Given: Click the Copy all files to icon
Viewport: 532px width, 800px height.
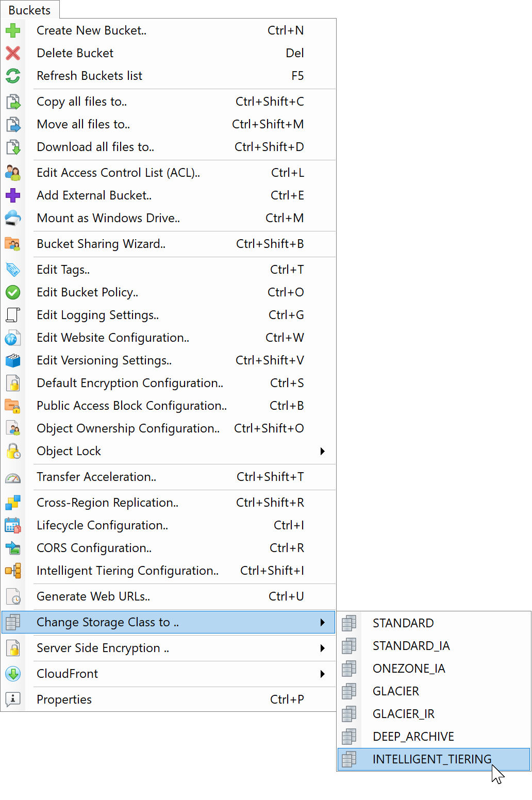Looking at the screenshot, I should pos(13,102).
